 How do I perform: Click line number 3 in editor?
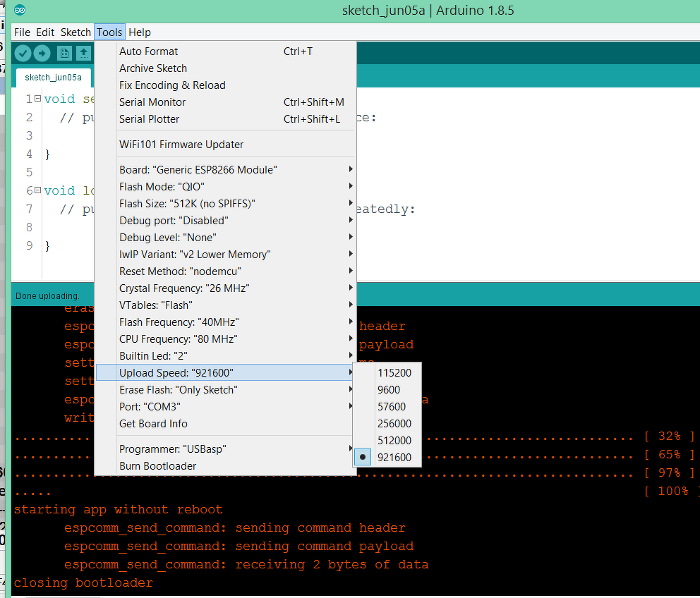(x=30, y=135)
